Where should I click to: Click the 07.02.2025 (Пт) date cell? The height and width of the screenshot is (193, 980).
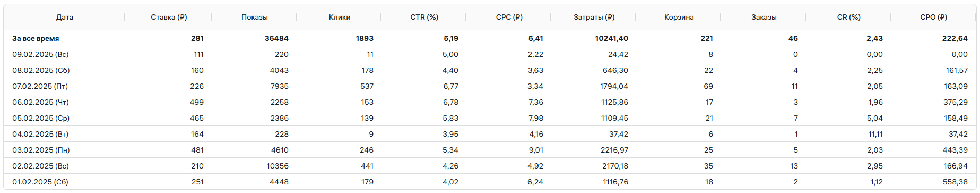40,86
